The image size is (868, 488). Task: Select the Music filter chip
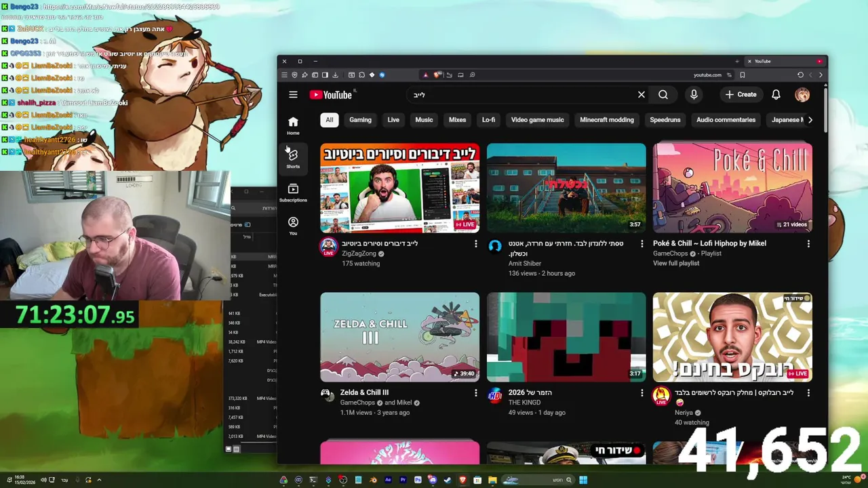(424, 120)
